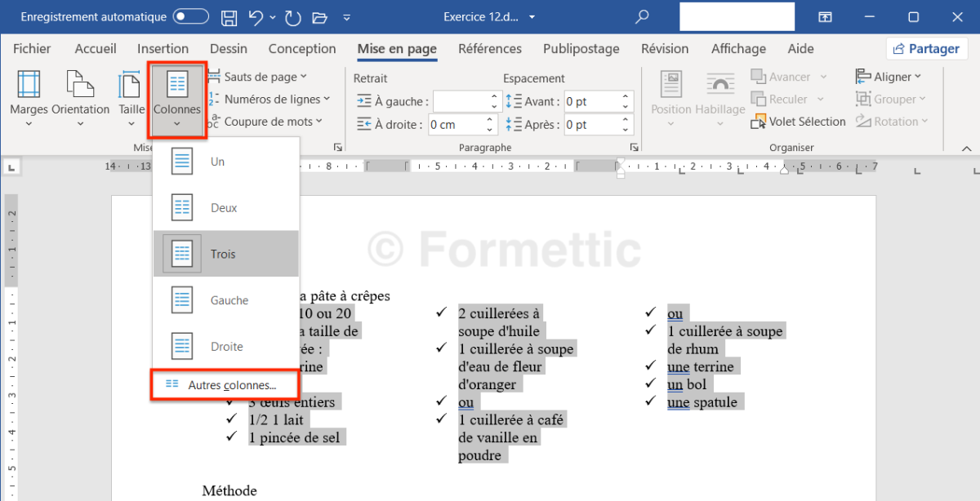Click the Partager button

point(926,49)
